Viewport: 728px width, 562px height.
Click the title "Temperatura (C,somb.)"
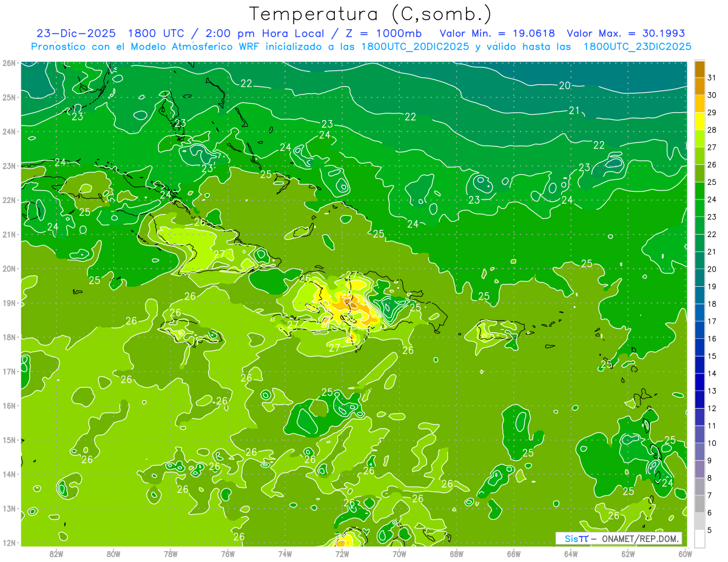[x=371, y=14]
